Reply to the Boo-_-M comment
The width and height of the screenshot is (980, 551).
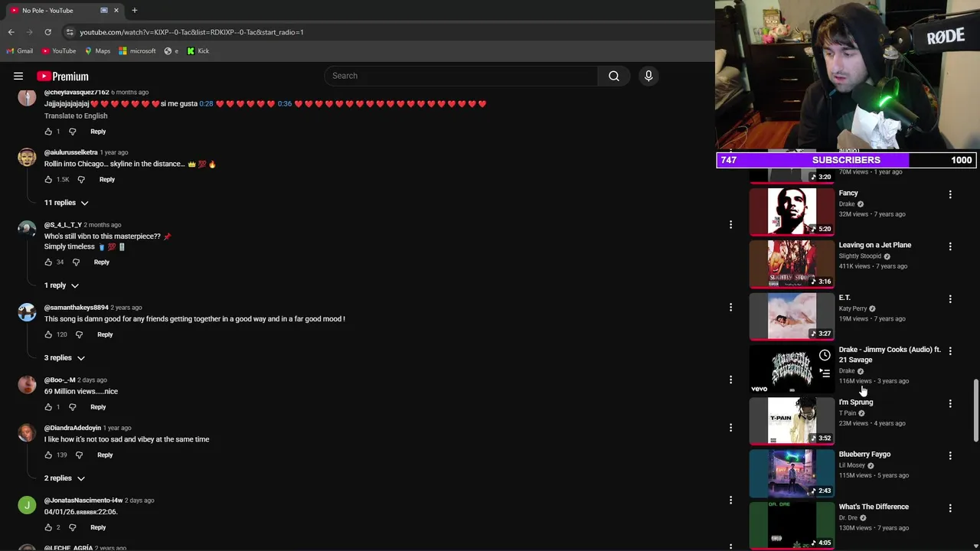98,407
